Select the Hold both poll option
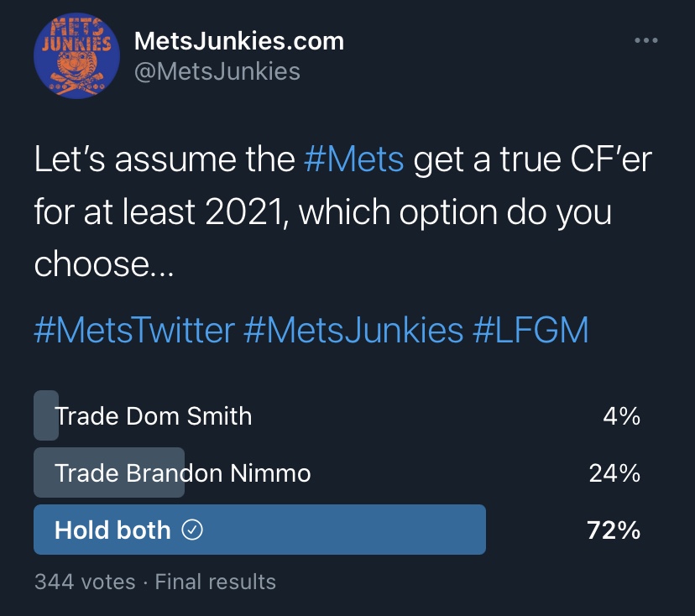695x616 pixels. point(112,530)
